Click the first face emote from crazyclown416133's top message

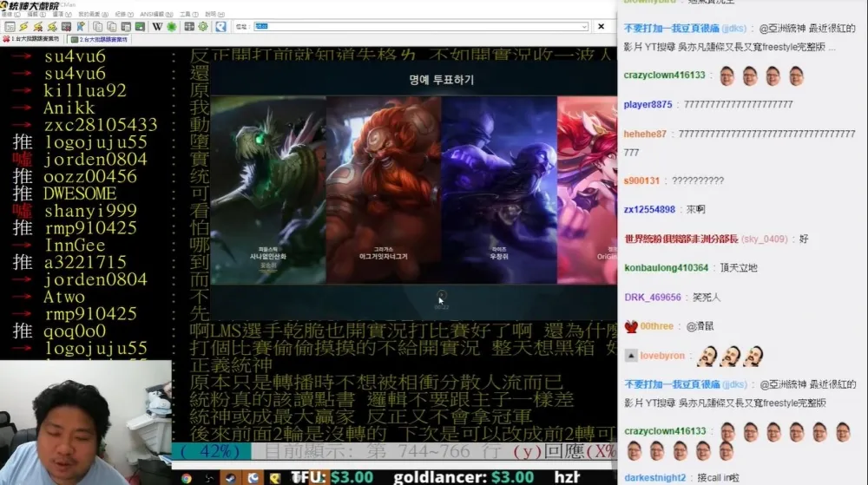point(727,75)
